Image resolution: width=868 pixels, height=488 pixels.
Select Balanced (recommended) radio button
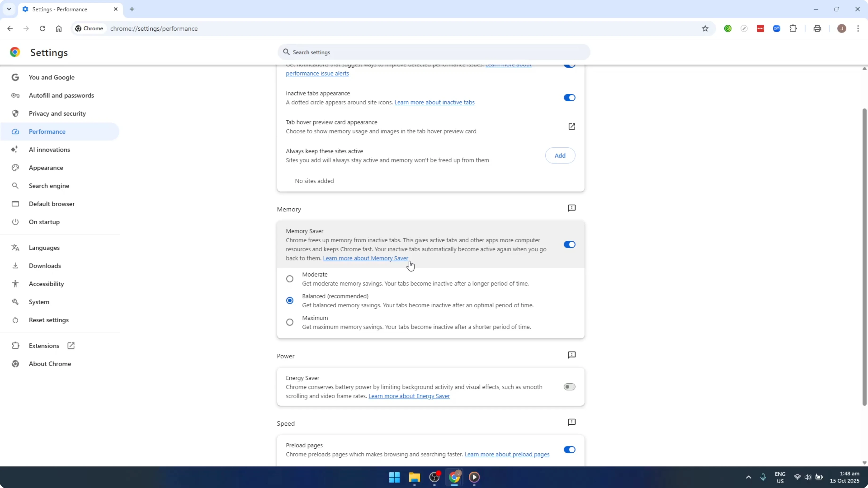pyautogui.click(x=290, y=300)
